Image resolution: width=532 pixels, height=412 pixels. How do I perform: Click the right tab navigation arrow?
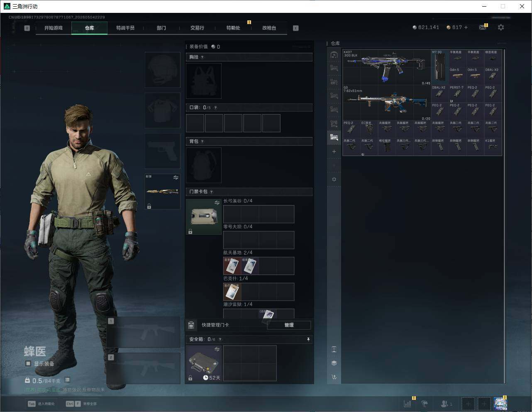(x=296, y=28)
